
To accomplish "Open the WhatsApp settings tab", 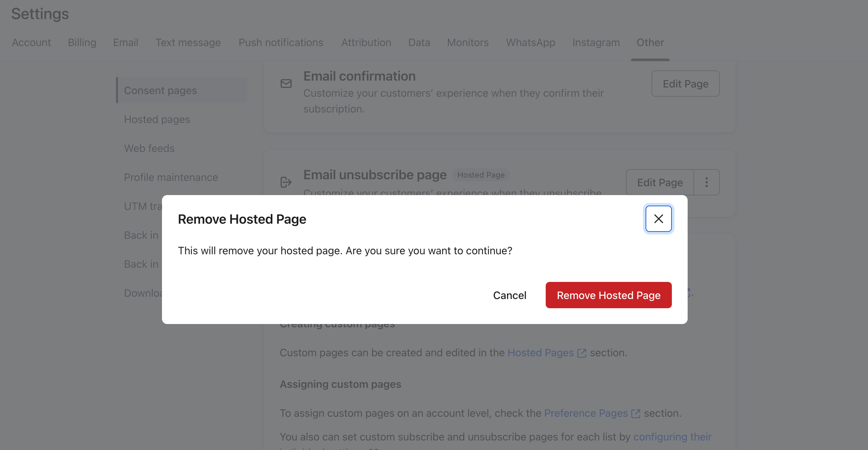I will click(531, 42).
